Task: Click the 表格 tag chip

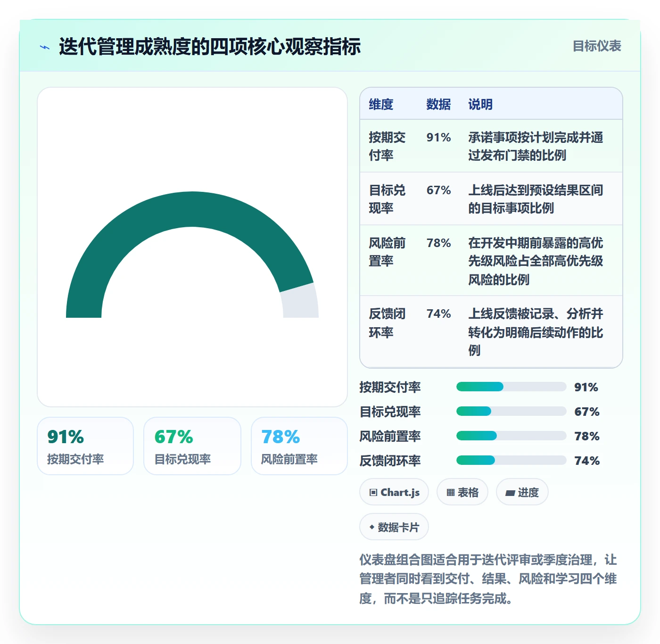Action: click(x=462, y=492)
